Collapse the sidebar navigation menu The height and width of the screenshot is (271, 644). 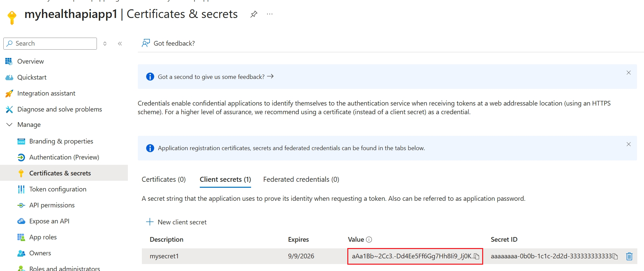pos(120,44)
